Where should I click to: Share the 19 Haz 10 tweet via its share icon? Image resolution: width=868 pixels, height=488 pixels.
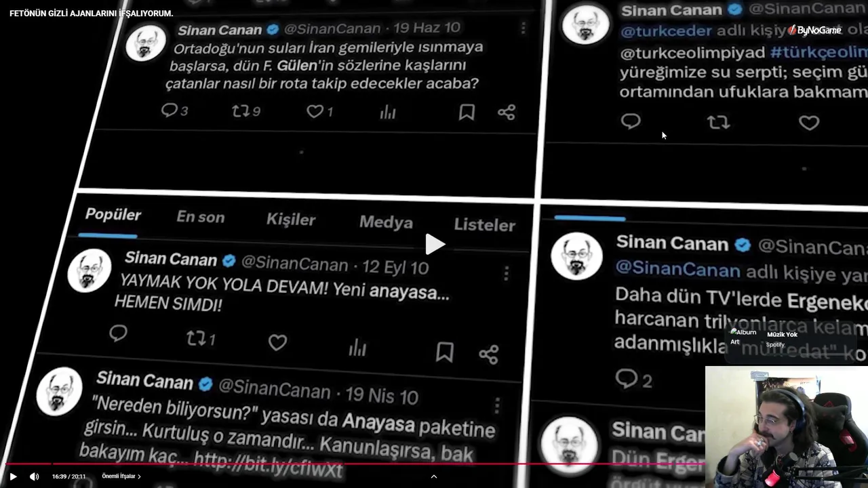(x=507, y=112)
